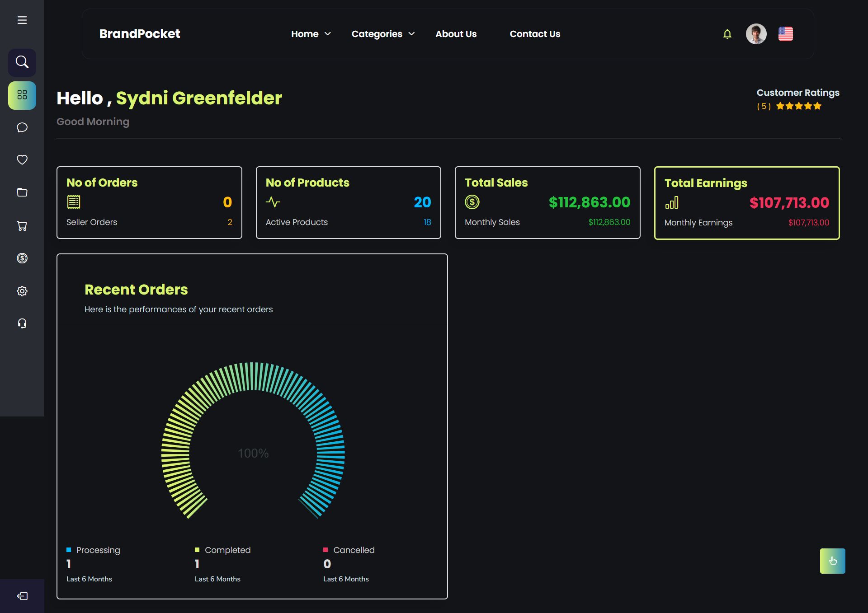Open the US flag language selector

(x=785, y=34)
